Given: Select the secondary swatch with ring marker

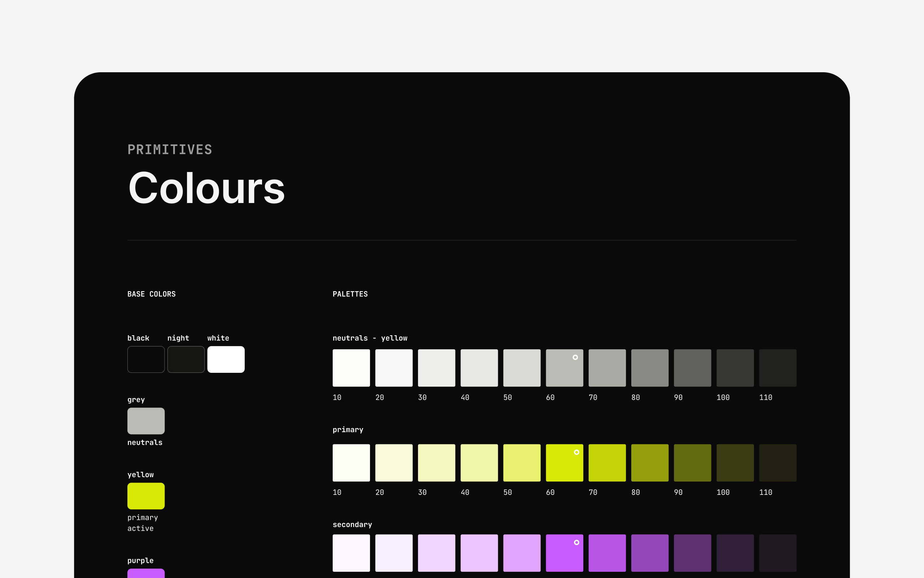Looking at the screenshot, I should (565, 553).
